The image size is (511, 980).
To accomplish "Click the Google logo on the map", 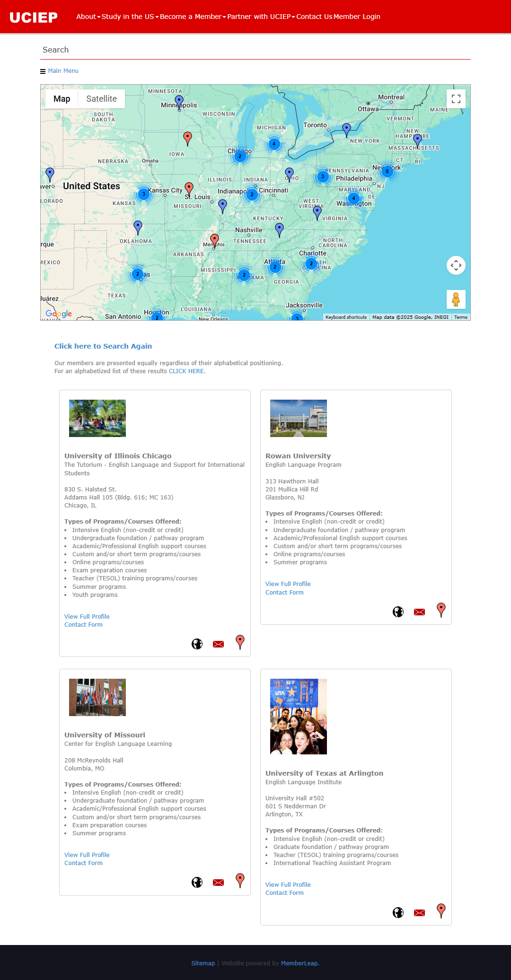I will [59, 314].
